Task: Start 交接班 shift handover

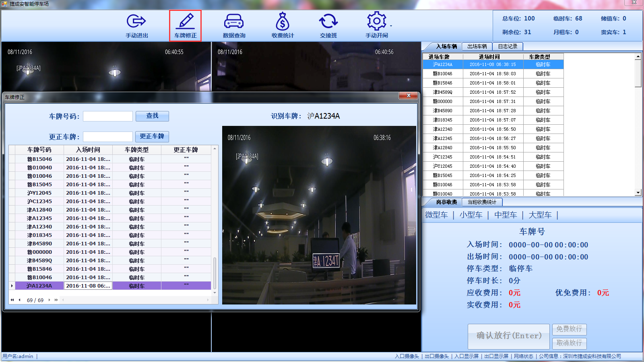Action: pos(329,25)
